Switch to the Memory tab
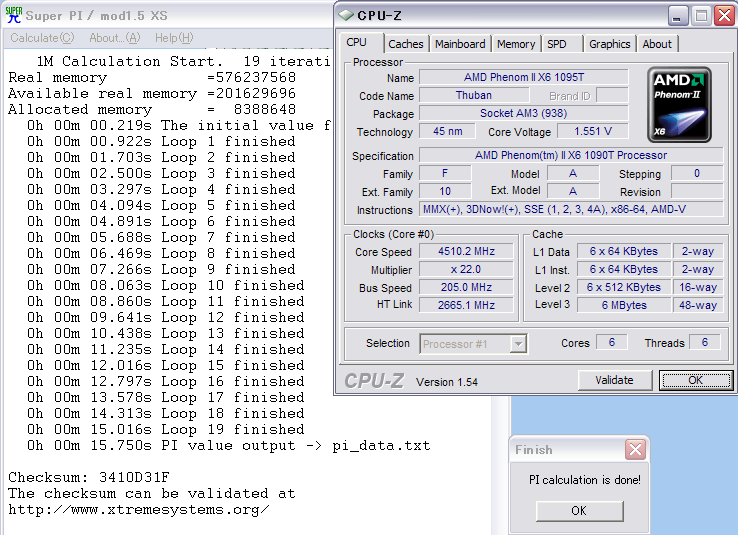This screenshot has height=535, width=738. pyautogui.click(x=516, y=44)
